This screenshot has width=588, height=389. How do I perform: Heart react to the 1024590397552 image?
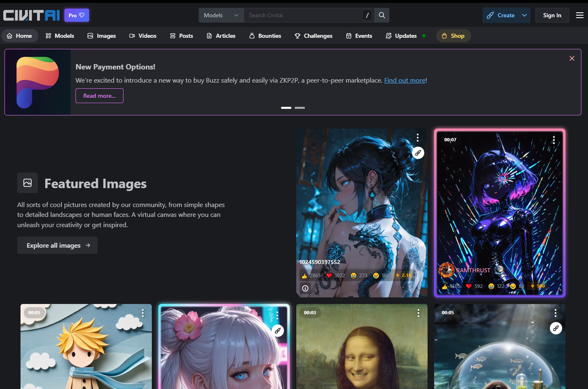coord(335,275)
